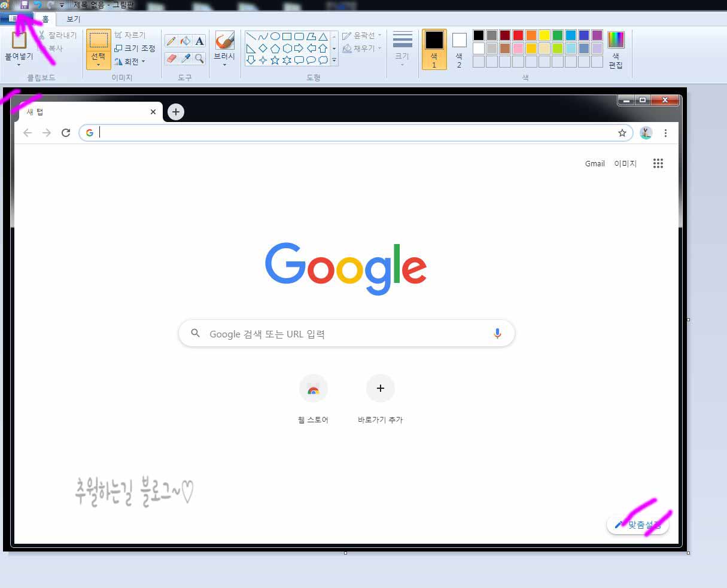Pick the yellow swatch in the palette
727x588 pixels.
(x=545, y=35)
